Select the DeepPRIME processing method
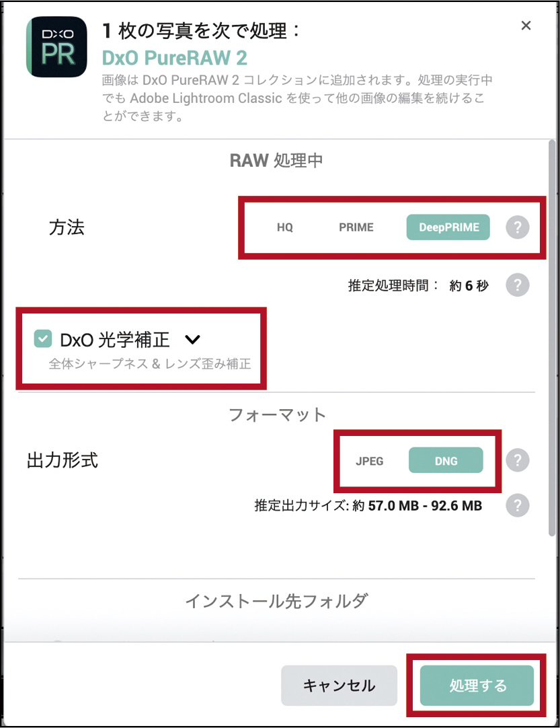Viewport: 560px width, 728px height. click(x=448, y=227)
